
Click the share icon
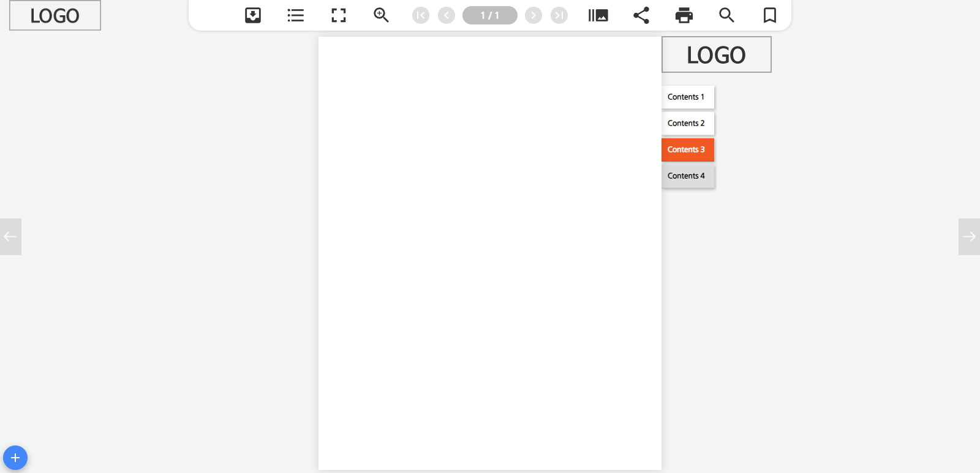pyautogui.click(x=641, y=15)
